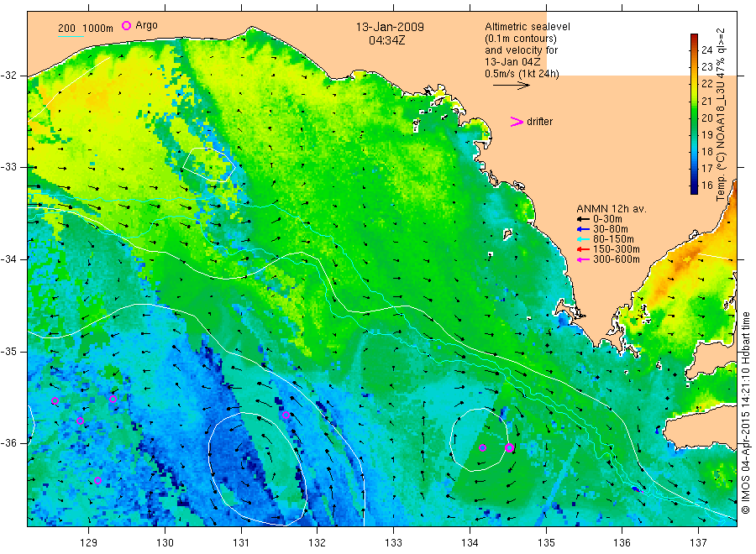This screenshot has width=756, height=554.
Task: Click the '(0.1m contours)' text
Action: (521, 39)
